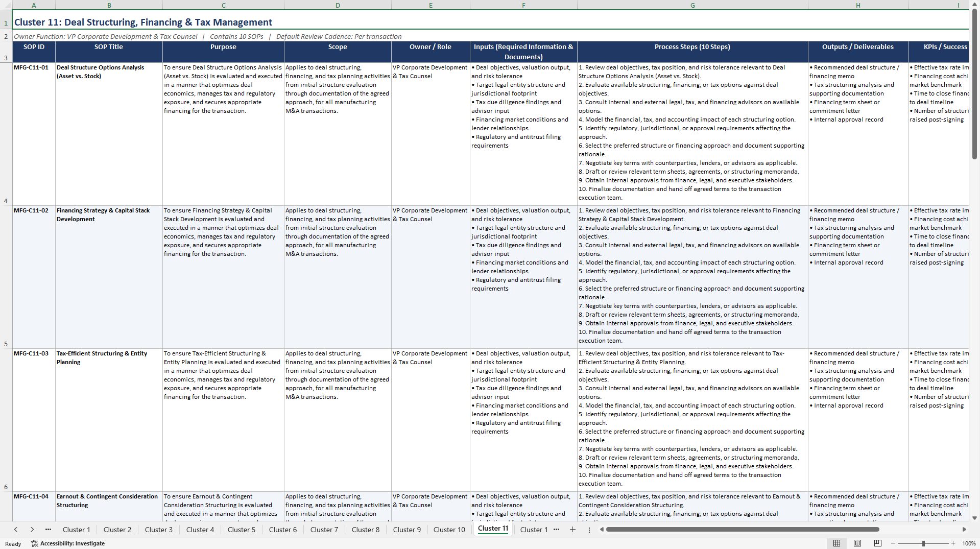The width and height of the screenshot is (980, 549).
Task: Select Financing Strategy & Capital Stack Development cell
Action: (109, 277)
